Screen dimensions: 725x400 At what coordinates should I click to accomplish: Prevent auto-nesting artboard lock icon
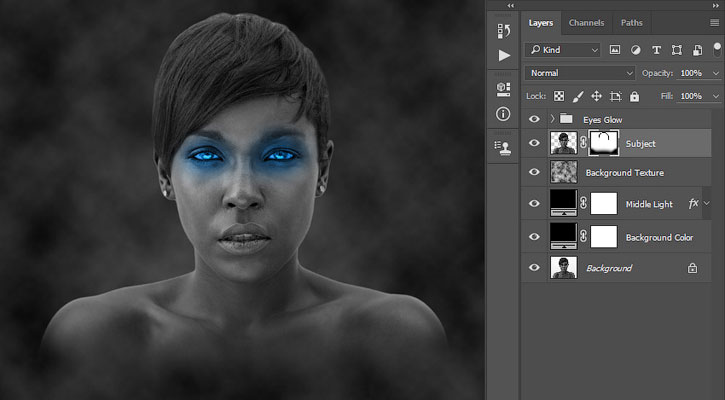615,96
